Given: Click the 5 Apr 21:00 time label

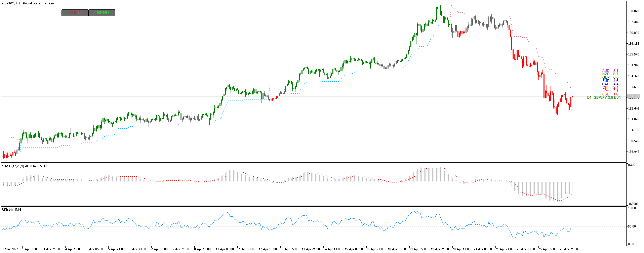Looking at the screenshot, I should click(x=116, y=249).
